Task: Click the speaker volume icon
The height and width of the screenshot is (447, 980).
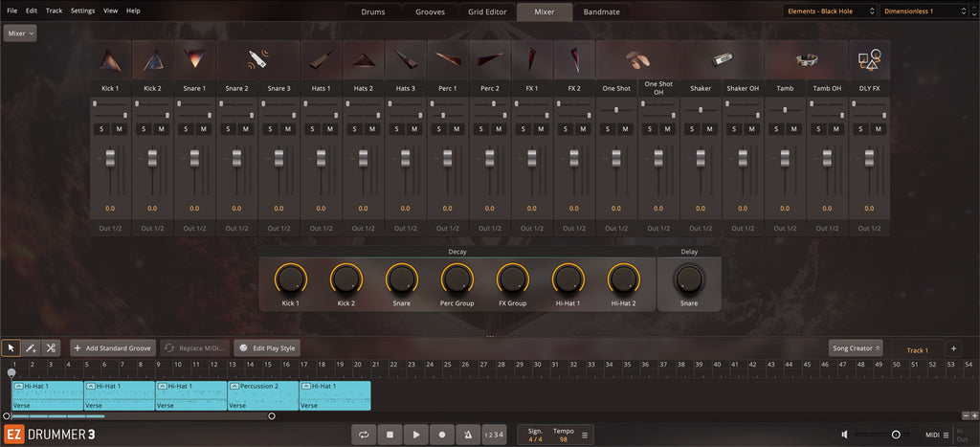Action: [x=844, y=435]
